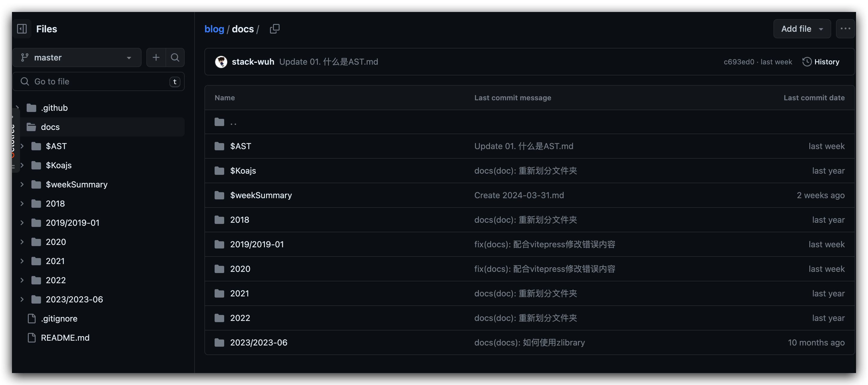Open the Add file dropdown
Viewport: 868px width, 385px height.
click(802, 29)
